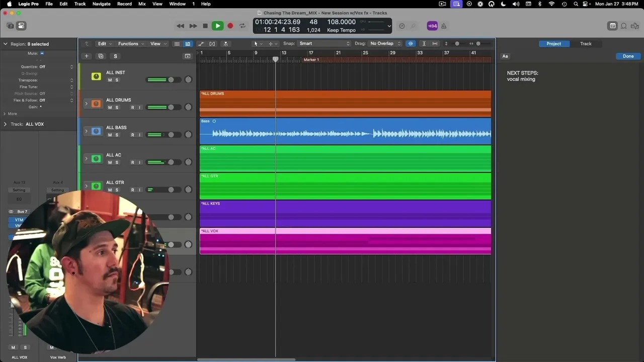Image resolution: width=644 pixels, height=362 pixels.
Task: Adjust the vertical zoom slider
Action: click(457, 44)
